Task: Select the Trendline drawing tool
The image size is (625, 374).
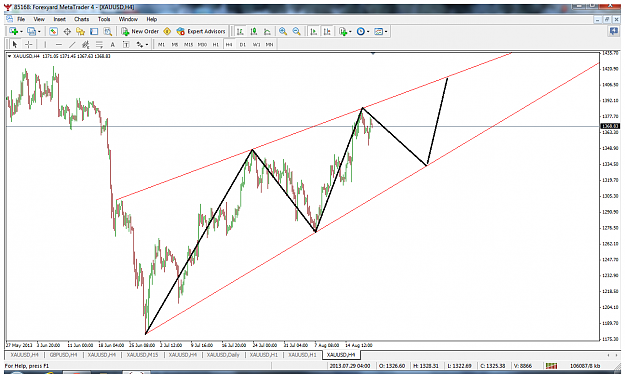Action: tap(72, 45)
